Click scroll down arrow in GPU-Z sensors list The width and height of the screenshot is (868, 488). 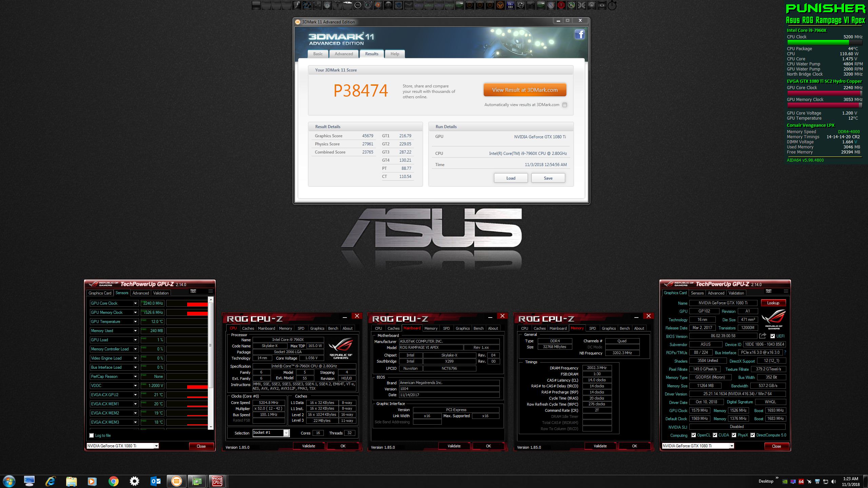pyautogui.click(x=211, y=427)
